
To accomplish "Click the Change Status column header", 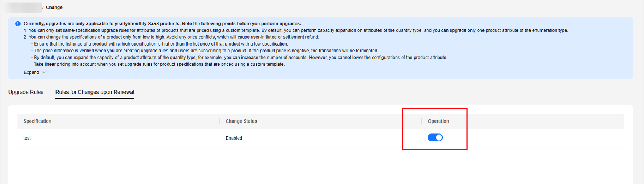I will (x=241, y=121).
